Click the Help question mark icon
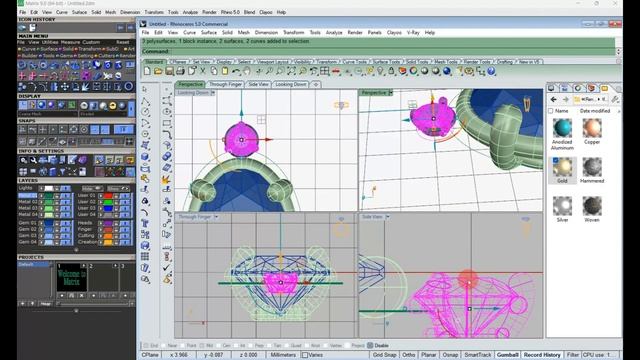This screenshot has width=640, height=360. [x=491, y=71]
